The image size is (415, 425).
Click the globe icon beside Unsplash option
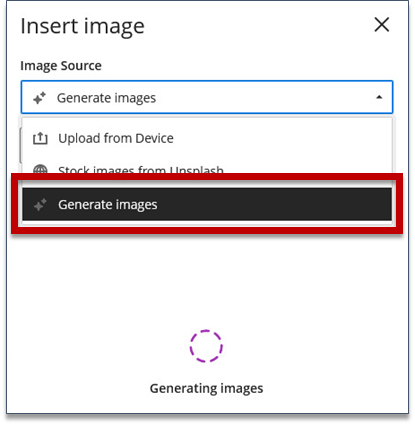[x=40, y=169]
